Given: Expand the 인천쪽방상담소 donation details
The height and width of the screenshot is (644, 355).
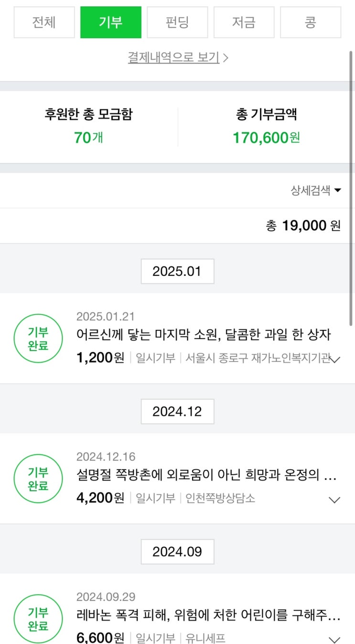Looking at the screenshot, I should coord(335,500).
